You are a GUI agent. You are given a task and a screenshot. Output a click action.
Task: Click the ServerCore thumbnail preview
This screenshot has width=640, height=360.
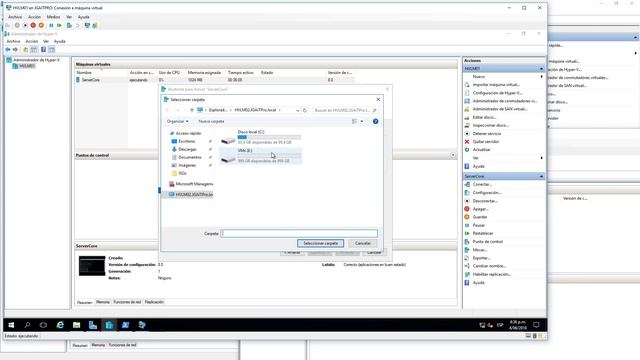[92, 266]
